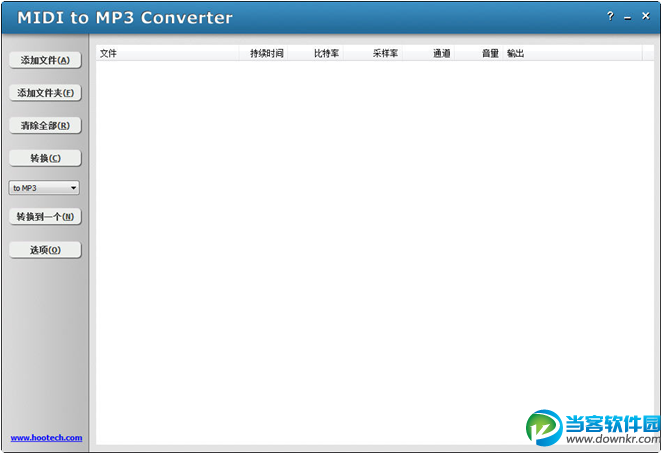Image resolution: width=662 pixels, height=453 pixels.
Task: Sort by the 比特率 column header
Action: 315,53
